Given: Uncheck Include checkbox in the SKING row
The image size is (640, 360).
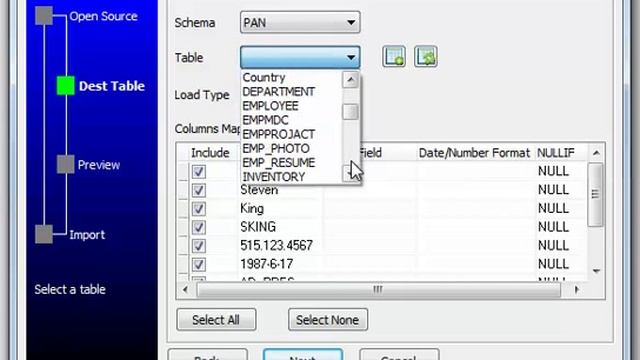Looking at the screenshot, I should click(199, 227).
